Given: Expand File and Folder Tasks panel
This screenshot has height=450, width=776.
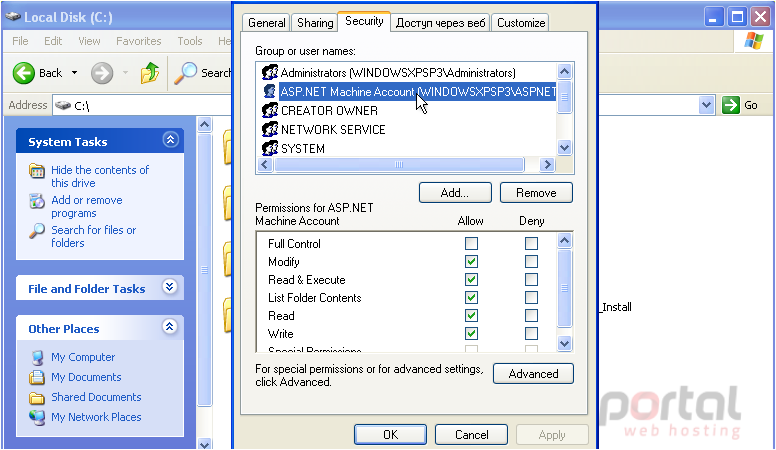Looking at the screenshot, I should point(170,287).
